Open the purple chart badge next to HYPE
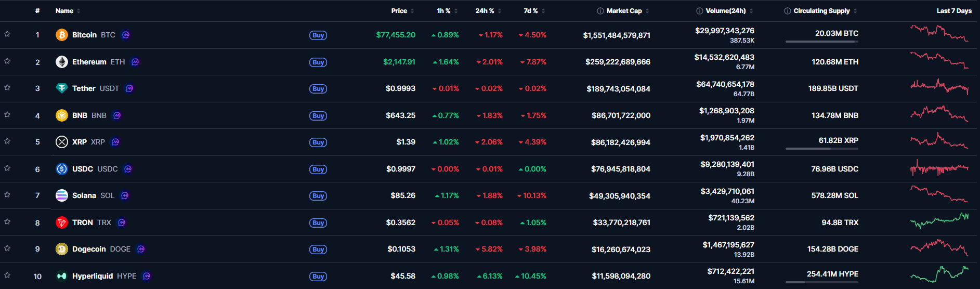The height and width of the screenshot is (289, 980). click(x=147, y=276)
